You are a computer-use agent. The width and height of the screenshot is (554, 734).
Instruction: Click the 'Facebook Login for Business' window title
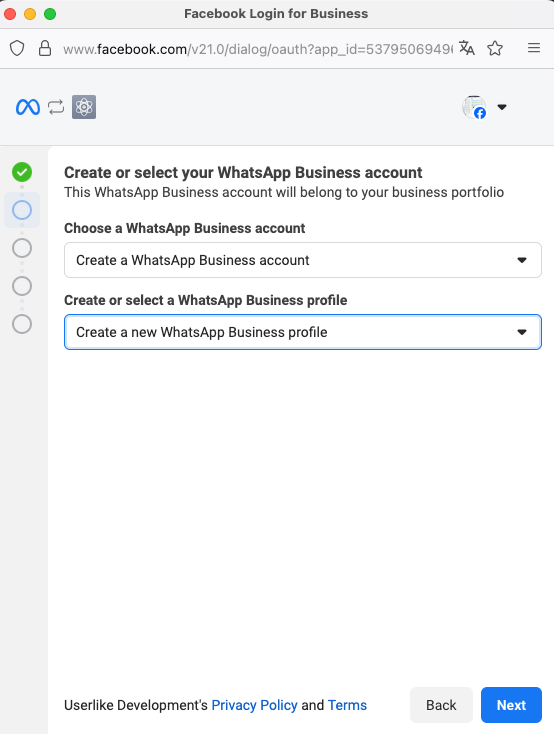276,14
